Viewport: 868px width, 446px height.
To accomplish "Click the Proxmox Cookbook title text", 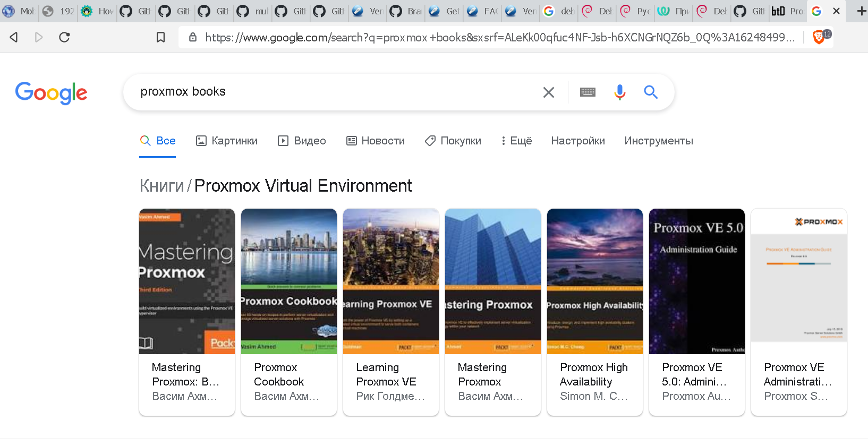I will [x=279, y=374].
